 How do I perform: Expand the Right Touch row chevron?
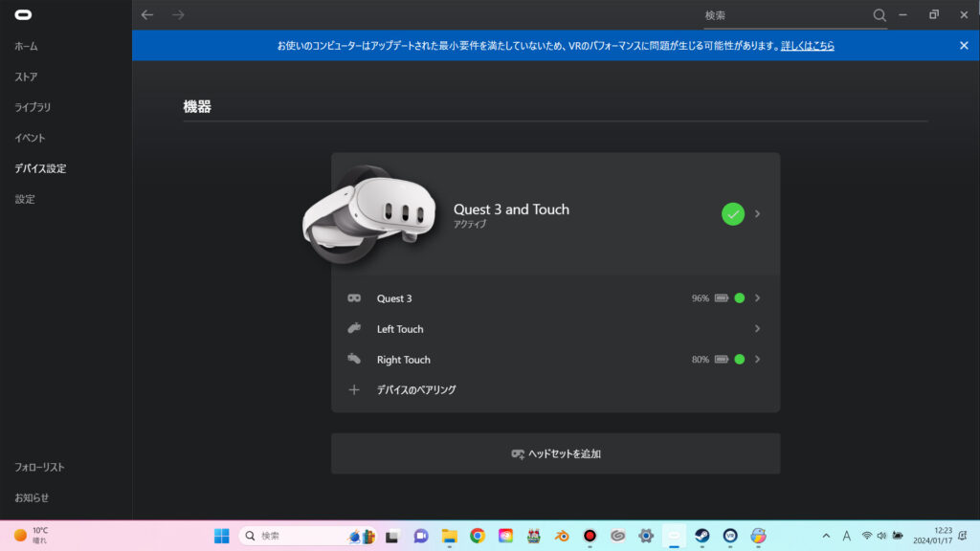point(757,360)
